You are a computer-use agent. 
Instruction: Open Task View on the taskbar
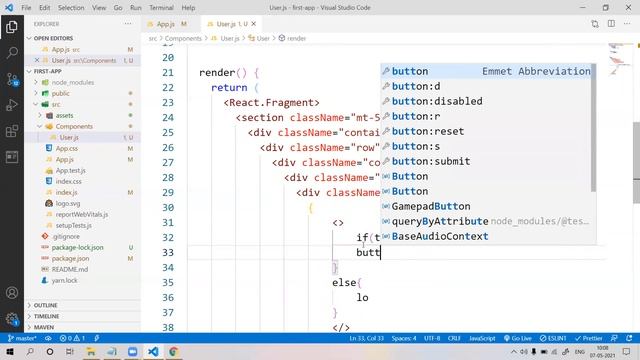point(70,352)
